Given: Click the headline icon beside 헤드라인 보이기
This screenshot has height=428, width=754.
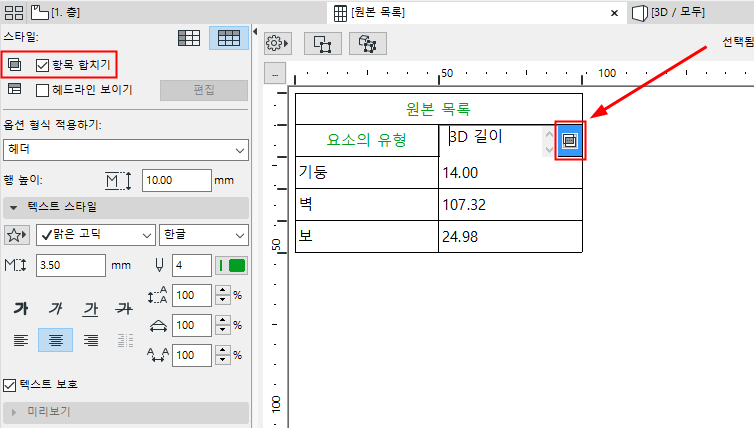Looking at the screenshot, I should click(15, 89).
